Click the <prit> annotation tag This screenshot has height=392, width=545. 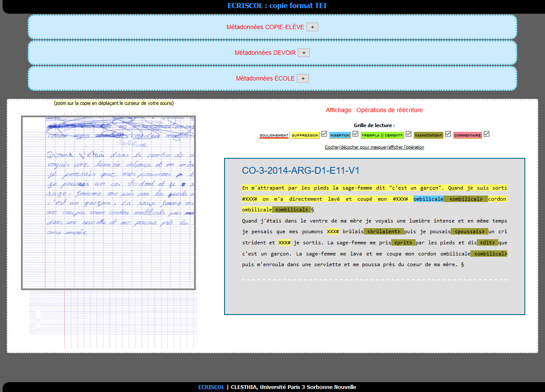tap(404, 243)
